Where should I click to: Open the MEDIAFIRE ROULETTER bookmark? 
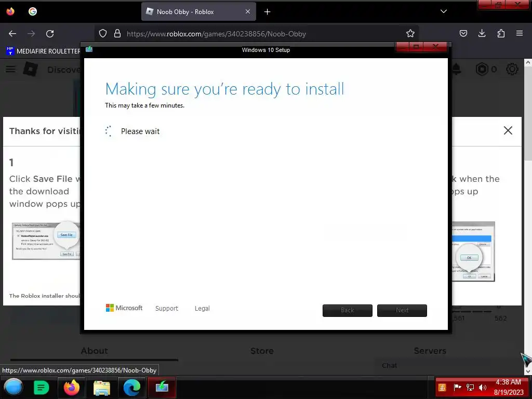[x=43, y=51]
